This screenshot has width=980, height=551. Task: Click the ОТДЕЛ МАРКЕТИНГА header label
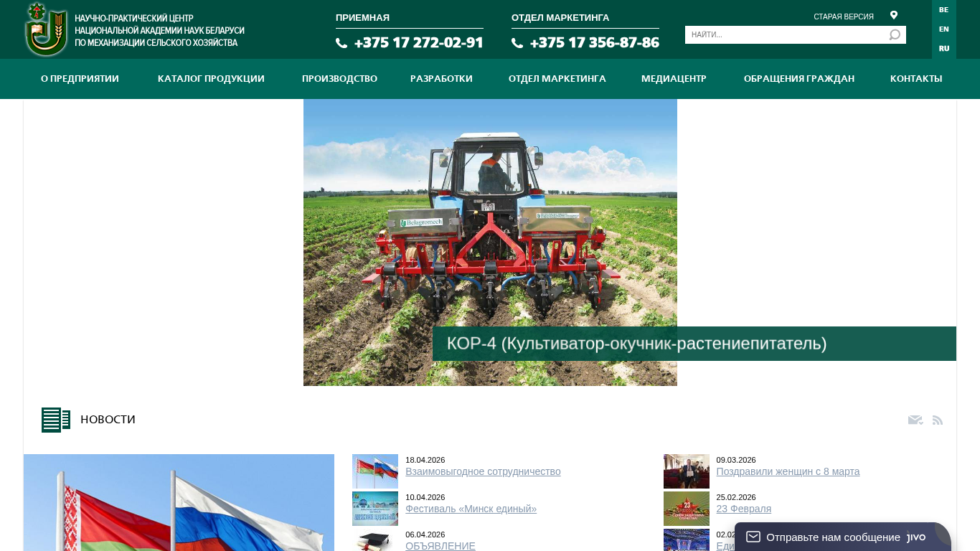(x=560, y=18)
